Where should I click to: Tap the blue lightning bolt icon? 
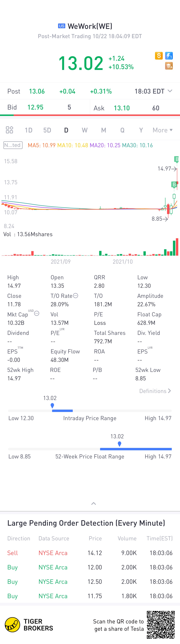coord(169,56)
